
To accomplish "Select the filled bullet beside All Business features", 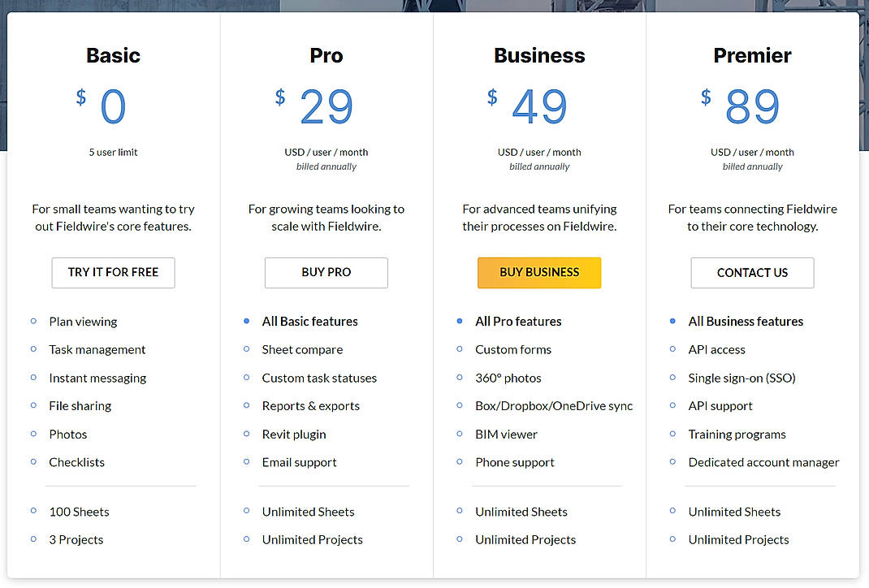I will pyautogui.click(x=672, y=322).
